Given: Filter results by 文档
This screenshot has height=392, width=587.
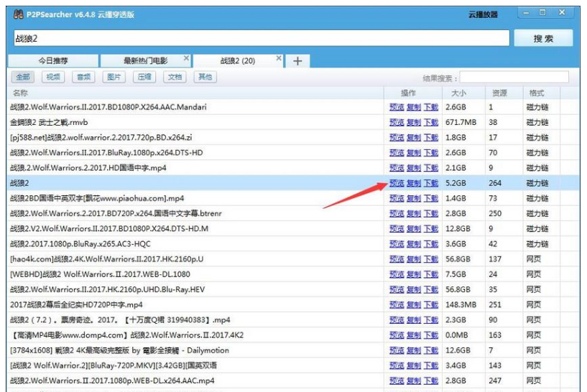Looking at the screenshot, I should coord(175,77).
